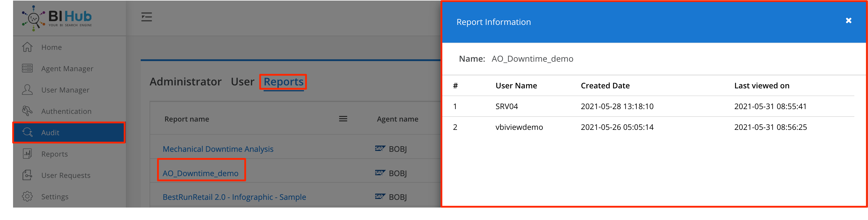Click the Authentication keys icon
Image resolution: width=868 pixels, height=220 pixels.
point(27,111)
